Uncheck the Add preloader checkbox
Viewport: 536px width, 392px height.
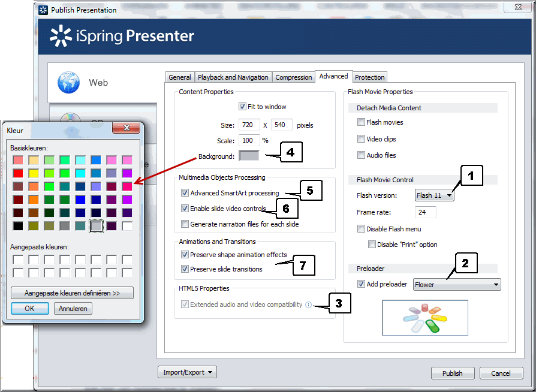coord(361,284)
